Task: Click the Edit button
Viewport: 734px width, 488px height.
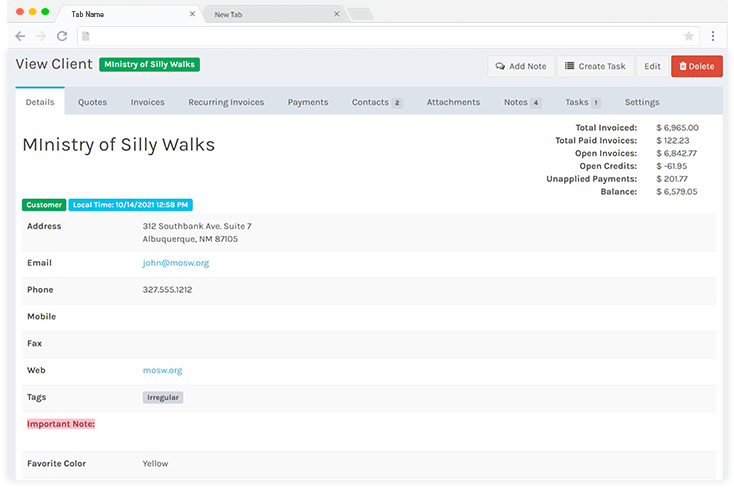Action: coord(652,66)
